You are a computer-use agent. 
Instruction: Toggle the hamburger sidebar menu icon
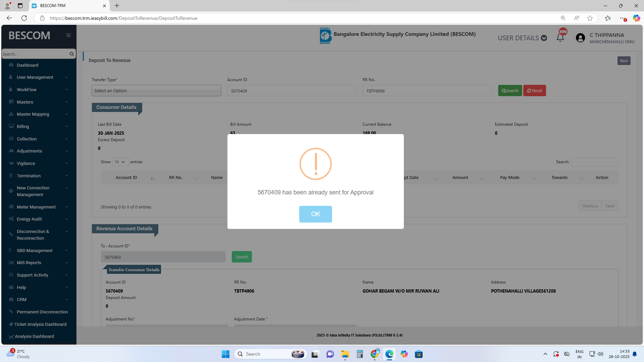coord(68,35)
